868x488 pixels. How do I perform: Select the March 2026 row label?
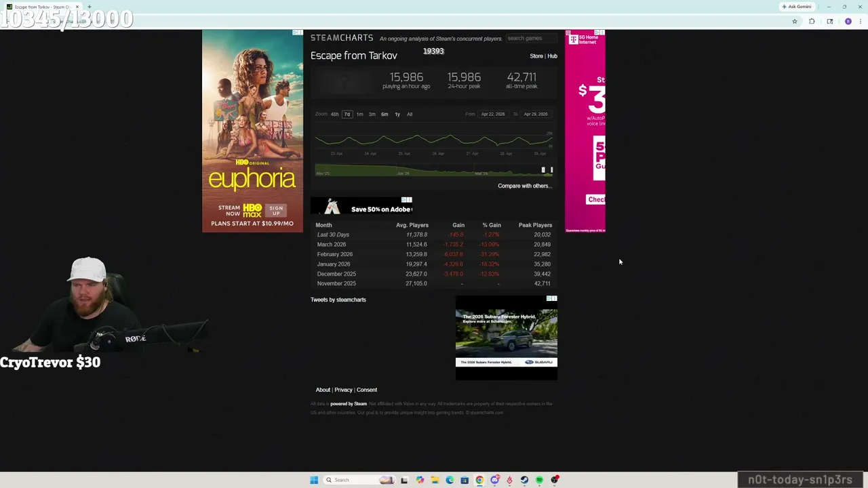pyautogui.click(x=332, y=245)
